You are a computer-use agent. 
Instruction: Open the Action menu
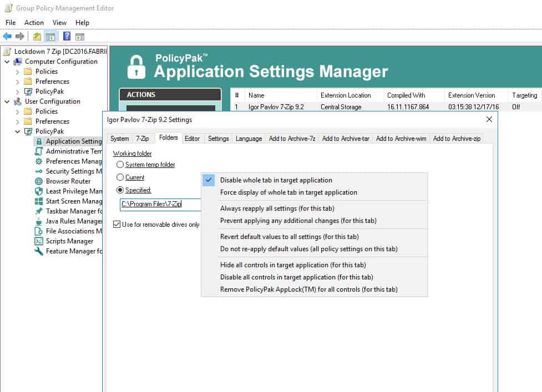coord(34,23)
